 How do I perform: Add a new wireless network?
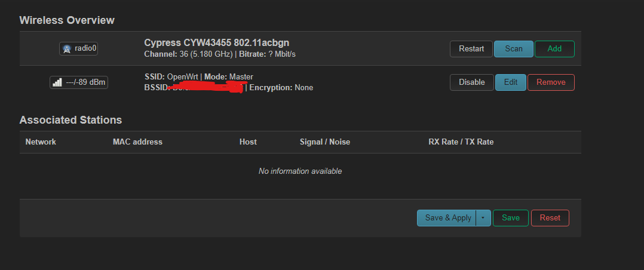pos(554,49)
